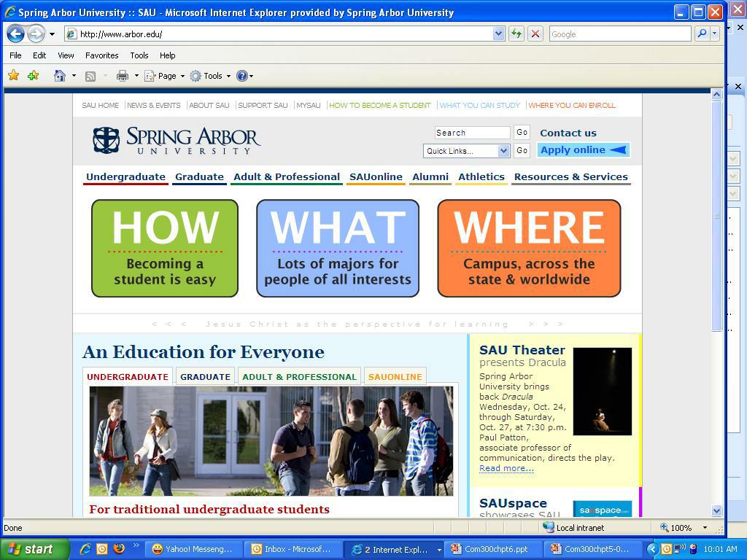747x560 pixels.
Task: Launch Internet Explorer from quick launch
Action: [x=86, y=549]
